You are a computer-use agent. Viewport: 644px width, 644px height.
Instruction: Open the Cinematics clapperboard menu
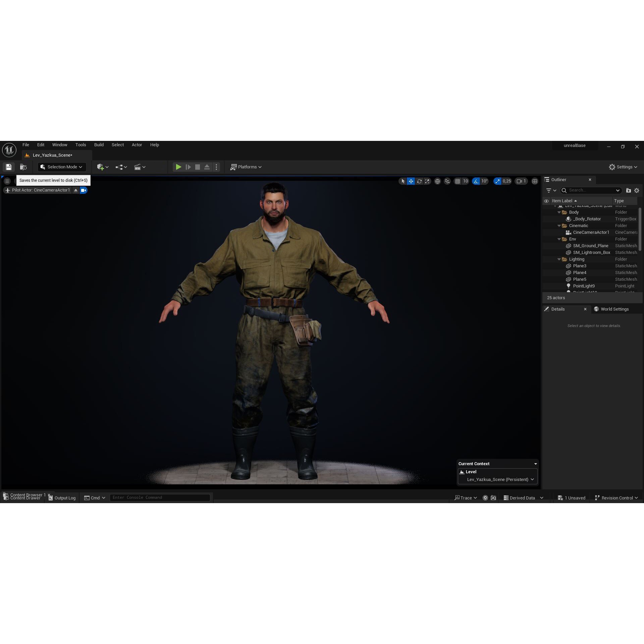tap(140, 167)
